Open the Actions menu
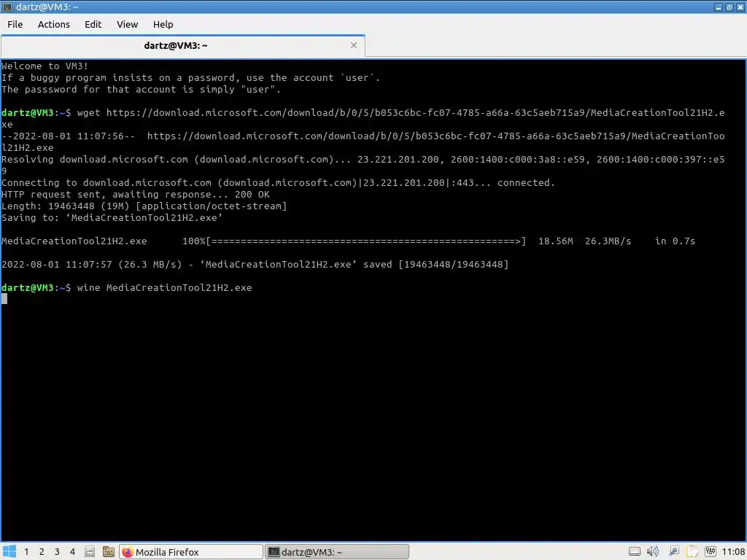 pos(53,24)
